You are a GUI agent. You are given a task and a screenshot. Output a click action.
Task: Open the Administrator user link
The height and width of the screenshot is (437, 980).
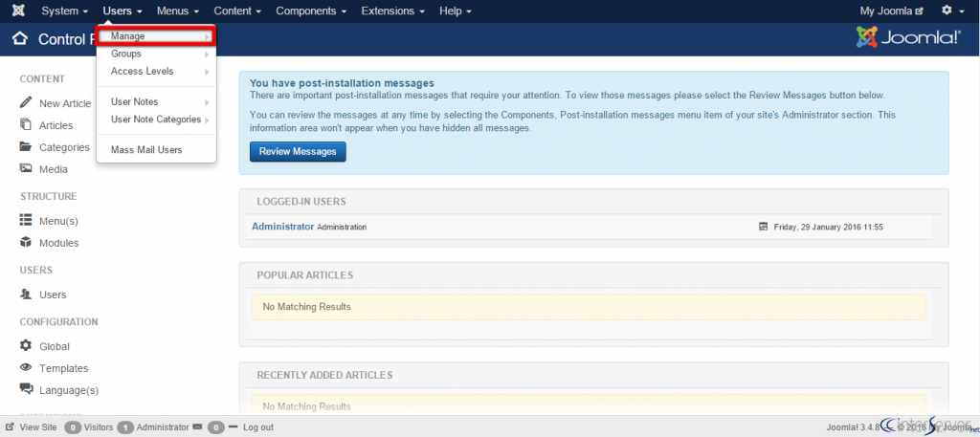click(282, 227)
